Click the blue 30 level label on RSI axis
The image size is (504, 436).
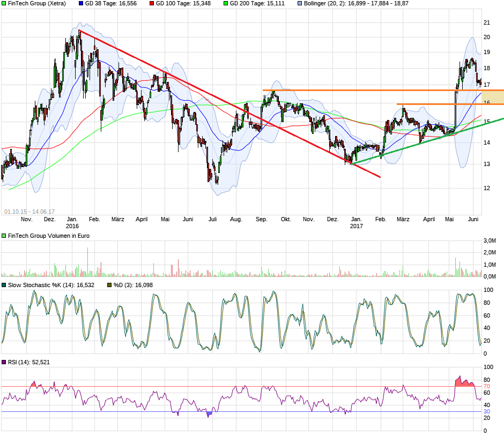click(x=487, y=411)
